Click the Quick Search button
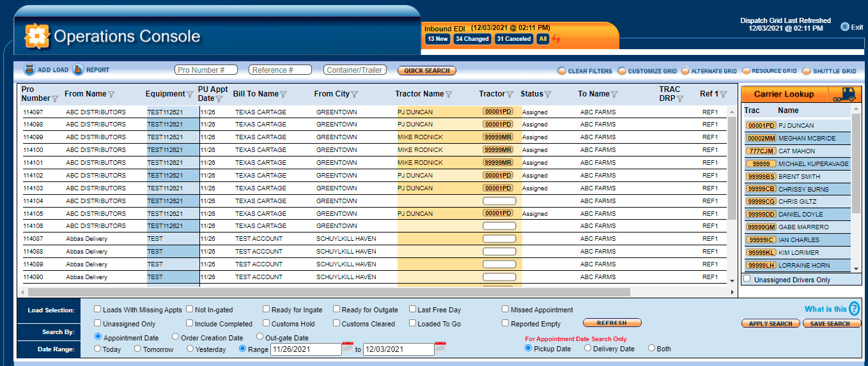 tap(427, 71)
